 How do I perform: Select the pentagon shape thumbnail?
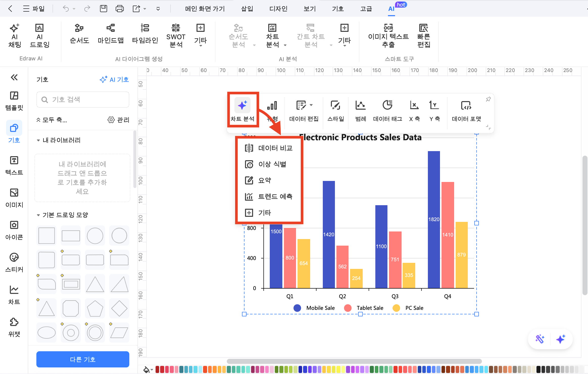pyautogui.click(x=95, y=308)
